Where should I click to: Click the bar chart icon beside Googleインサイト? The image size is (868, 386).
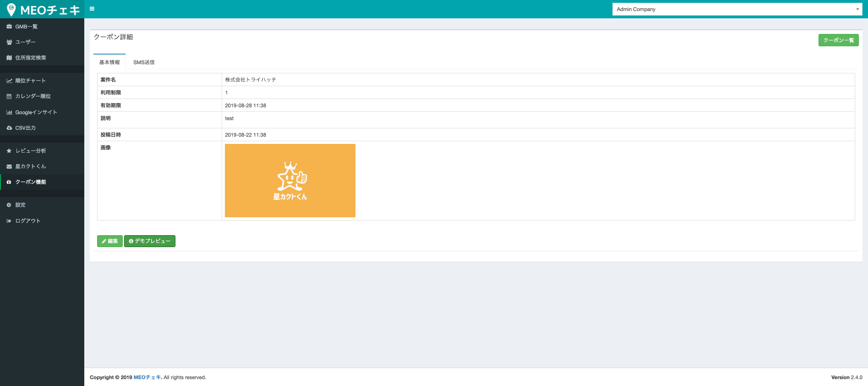[9, 112]
